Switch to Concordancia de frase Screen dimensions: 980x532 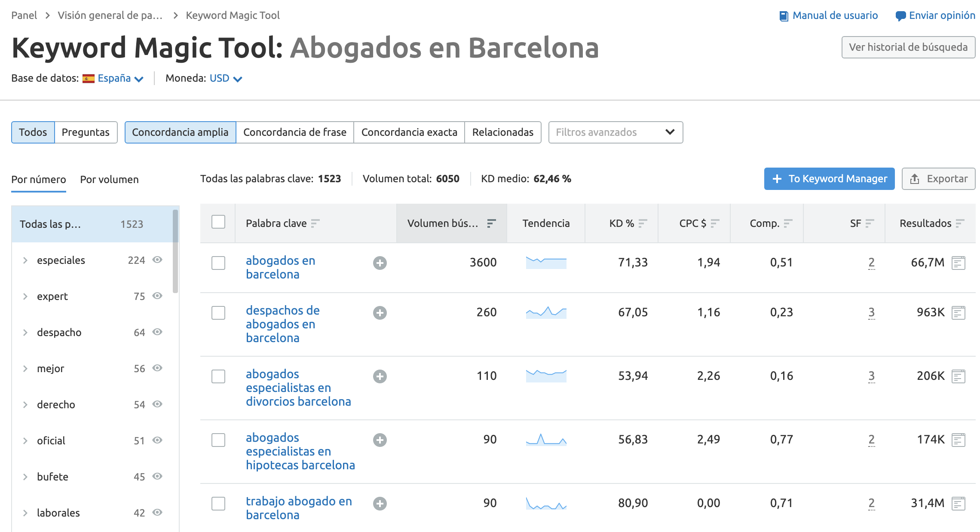tap(295, 132)
